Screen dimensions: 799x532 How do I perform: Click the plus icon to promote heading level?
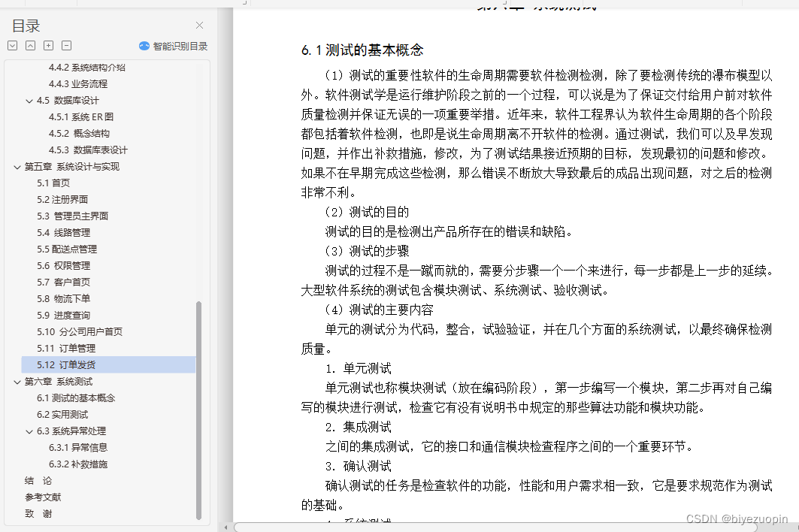tap(48, 46)
